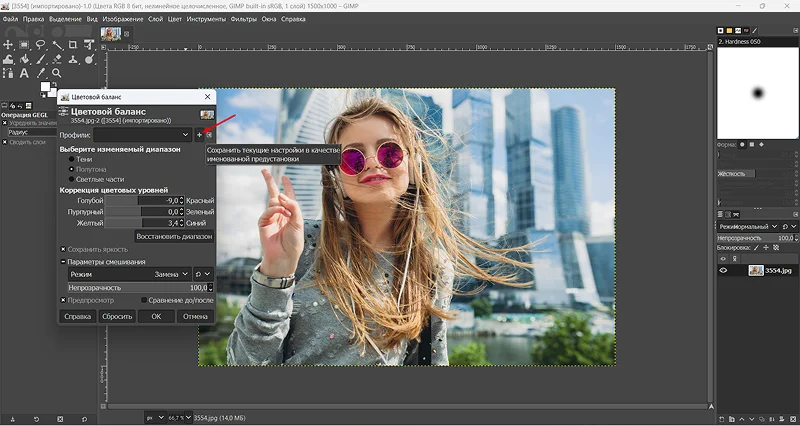The image size is (800, 426).
Task: Select the Rectangle Select tool
Action: [24, 45]
